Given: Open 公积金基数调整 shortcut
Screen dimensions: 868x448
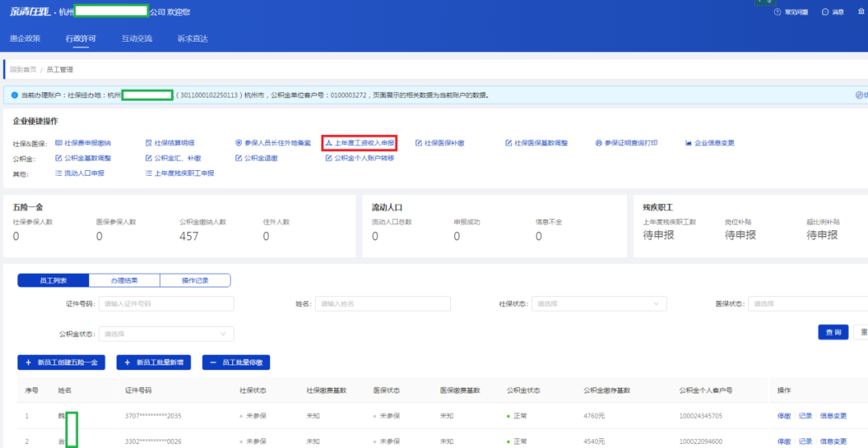Looking at the screenshot, I should pyautogui.click(x=87, y=158).
